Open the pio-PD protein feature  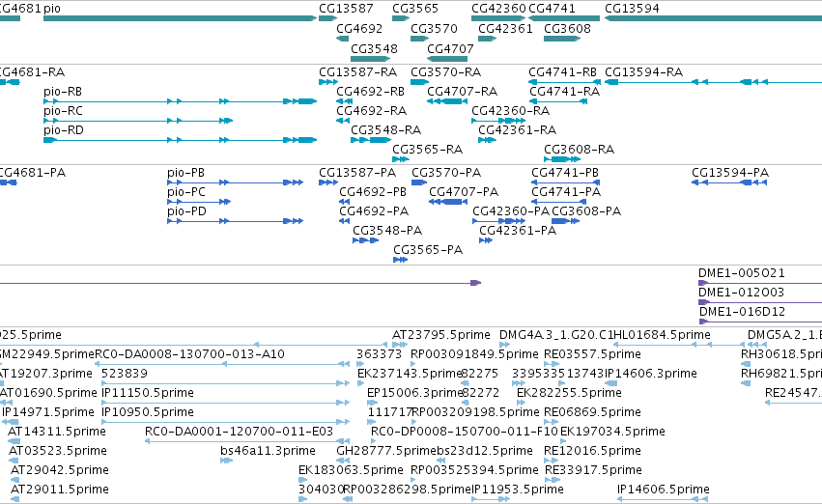[236, 221]
